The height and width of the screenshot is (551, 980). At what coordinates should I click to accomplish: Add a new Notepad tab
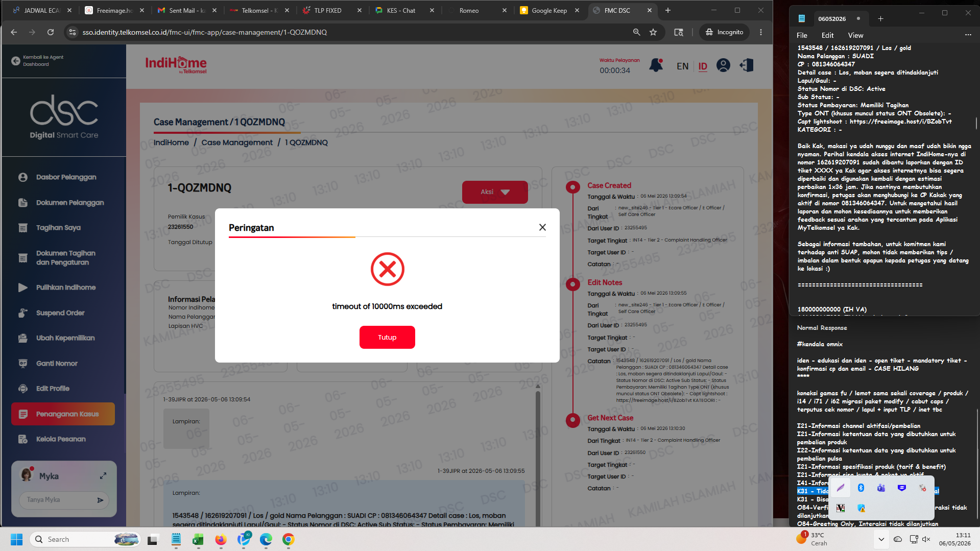coord(880,19)
